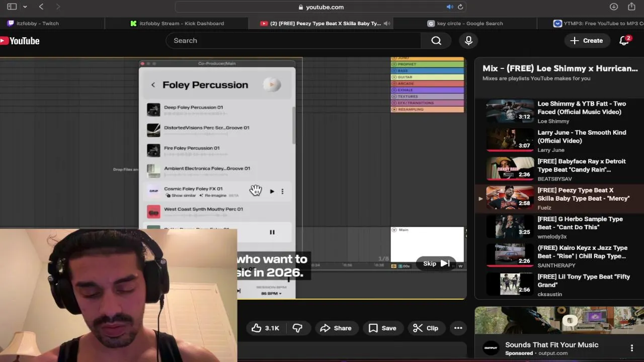Submit search with the magnifier button
Screen dimensions: 644x362
(436, 40)
